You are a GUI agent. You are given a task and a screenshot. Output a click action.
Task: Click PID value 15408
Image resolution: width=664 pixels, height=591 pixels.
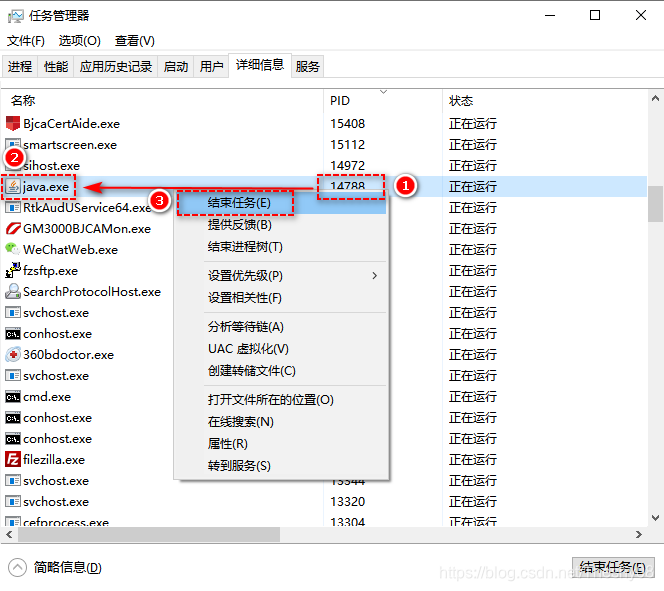click(x=347, y=124)
